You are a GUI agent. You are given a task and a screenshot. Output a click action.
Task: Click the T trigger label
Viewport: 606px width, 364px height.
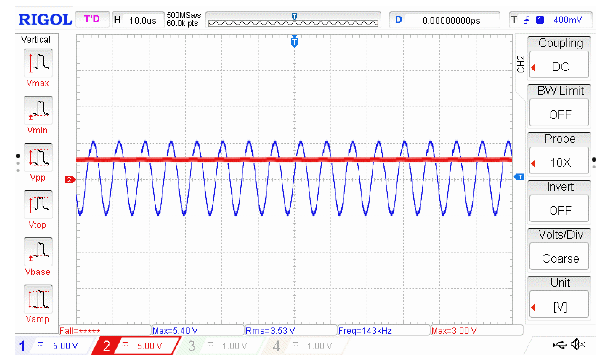click(514, 20)
